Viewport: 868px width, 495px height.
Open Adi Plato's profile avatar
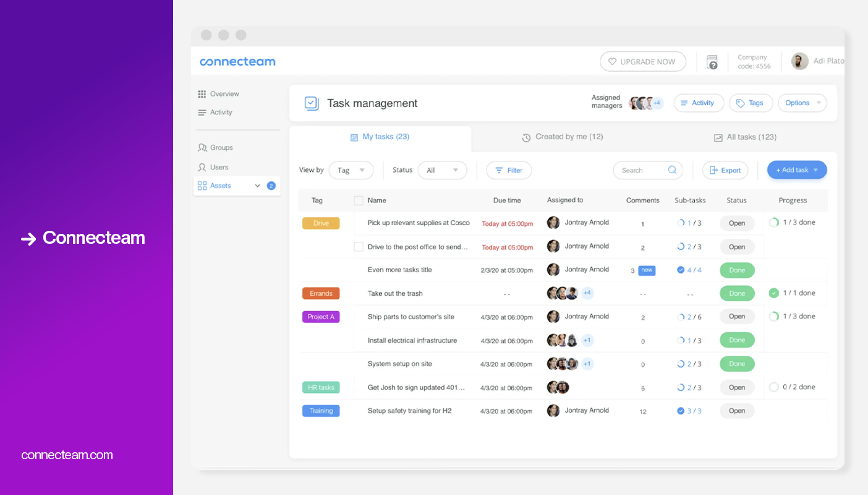click(800, 61)
